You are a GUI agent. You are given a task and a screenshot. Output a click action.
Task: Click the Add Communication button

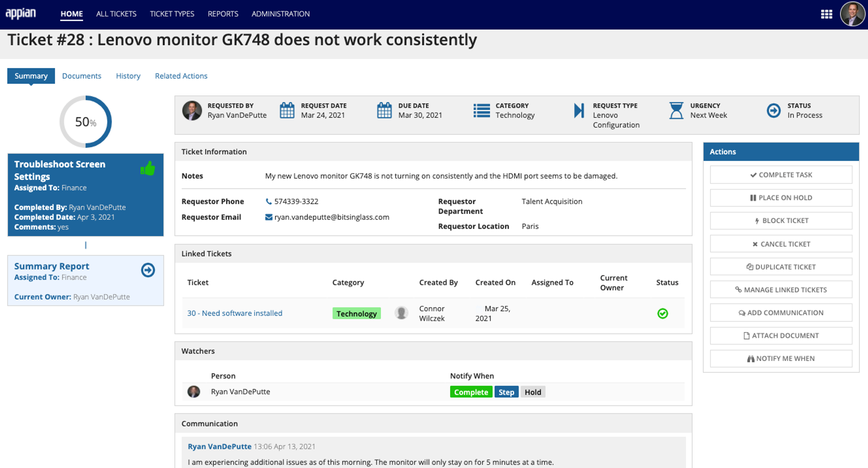781,313
